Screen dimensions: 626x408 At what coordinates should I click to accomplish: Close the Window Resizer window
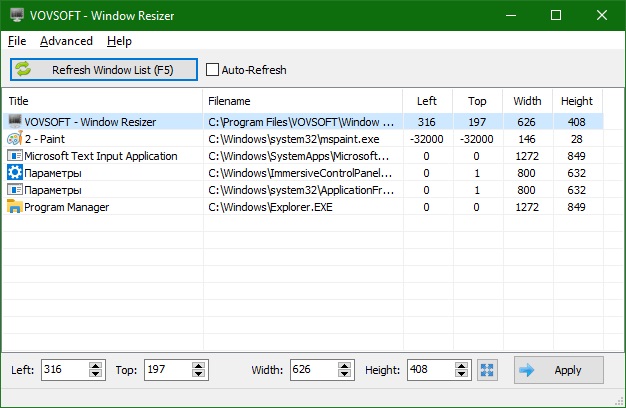[x=602, y=15]
